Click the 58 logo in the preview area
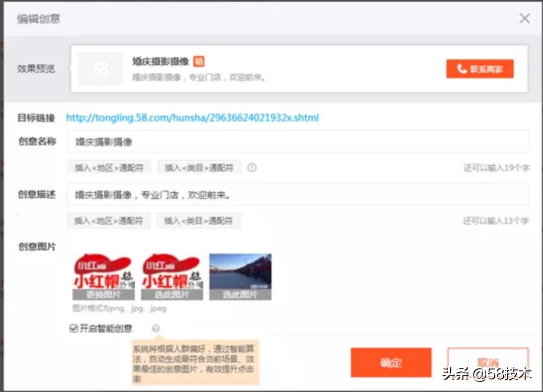This screenshot has width=543, height=392. coord(100,69)
